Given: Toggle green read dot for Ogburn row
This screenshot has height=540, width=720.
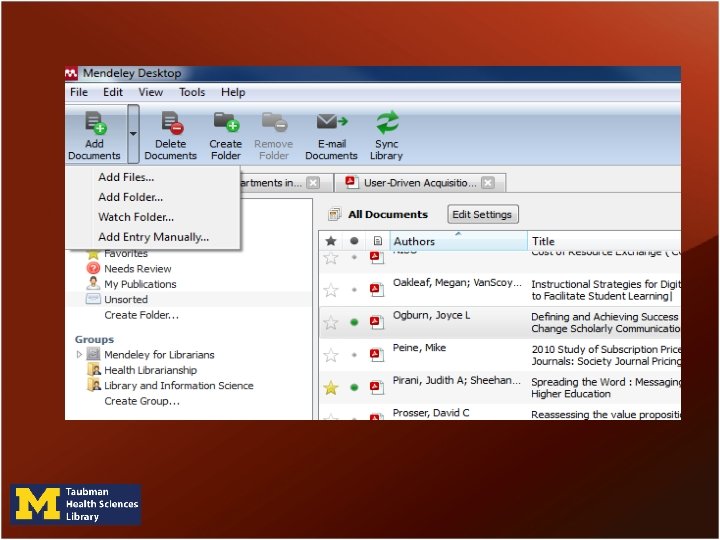Looking at the screenshot, I should coord(354,322).
